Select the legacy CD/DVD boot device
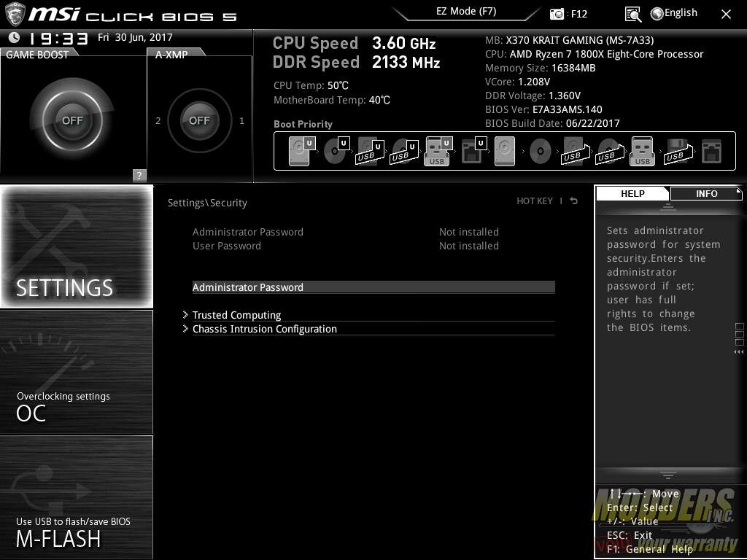This screenshot has width=747, height=560. 540,152
